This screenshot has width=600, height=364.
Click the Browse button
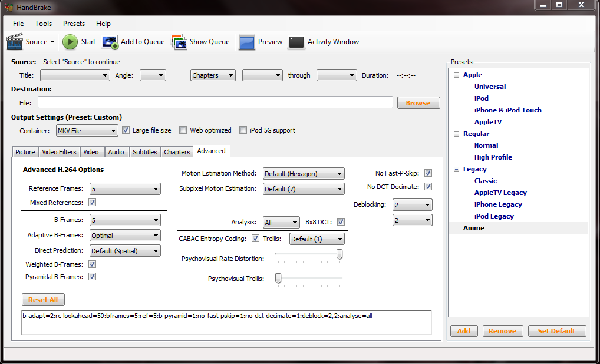(x=418, y=103)
